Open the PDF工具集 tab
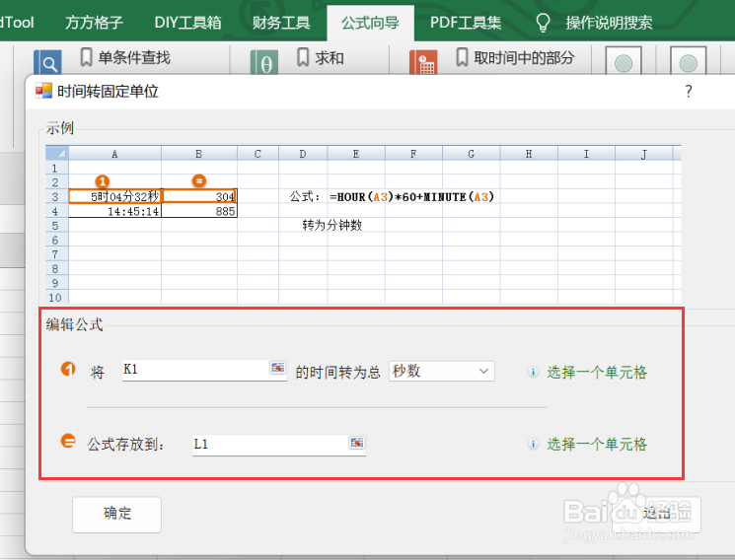 pyautogui.click(x=466, y=23)
